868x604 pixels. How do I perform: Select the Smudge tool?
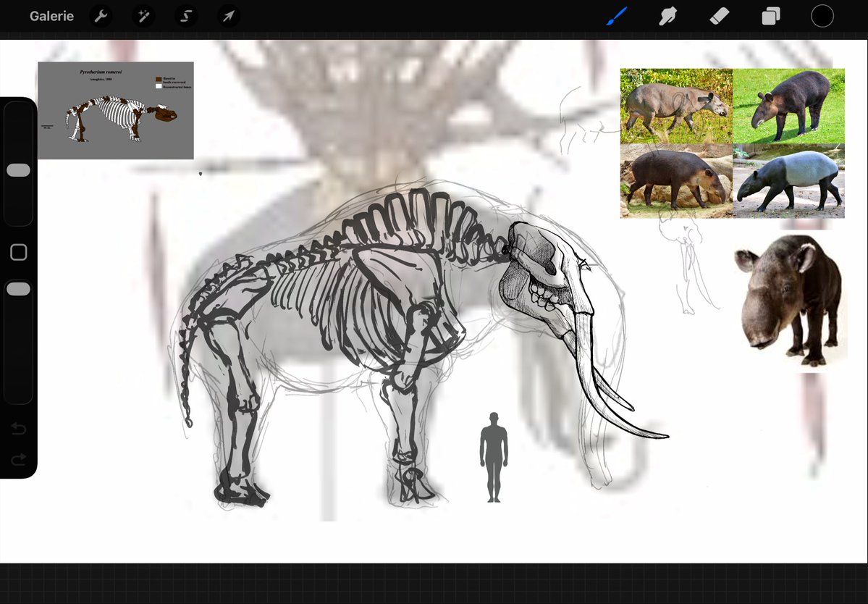(667, 15)
